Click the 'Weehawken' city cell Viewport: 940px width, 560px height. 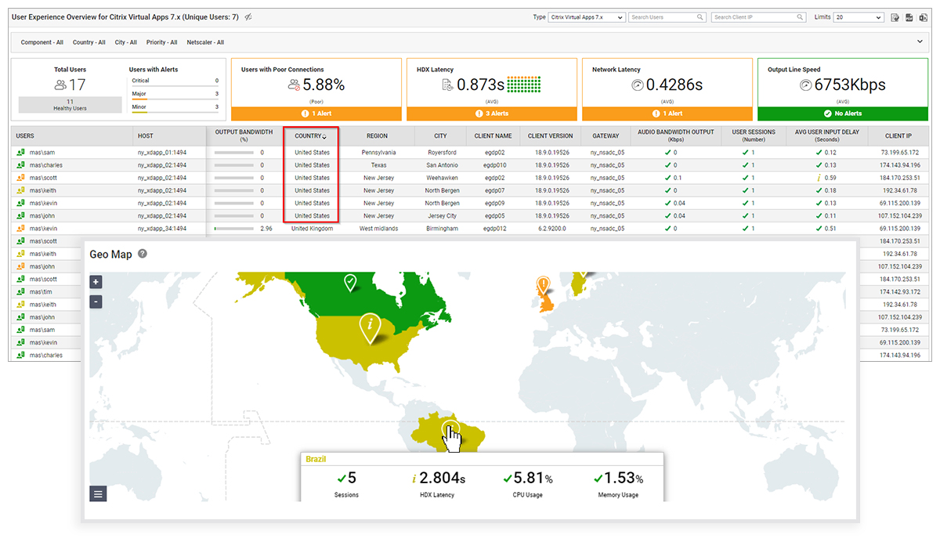tap(442, 178)
